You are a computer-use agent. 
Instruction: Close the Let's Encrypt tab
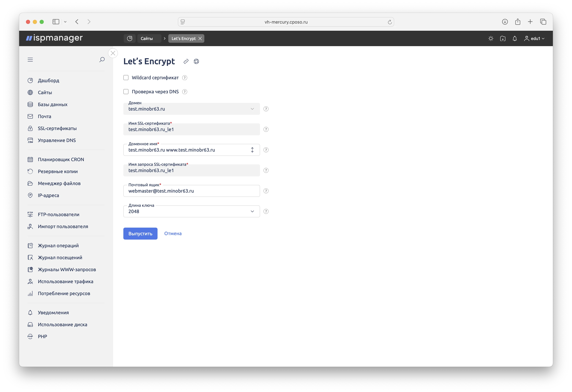coord(200,38)
